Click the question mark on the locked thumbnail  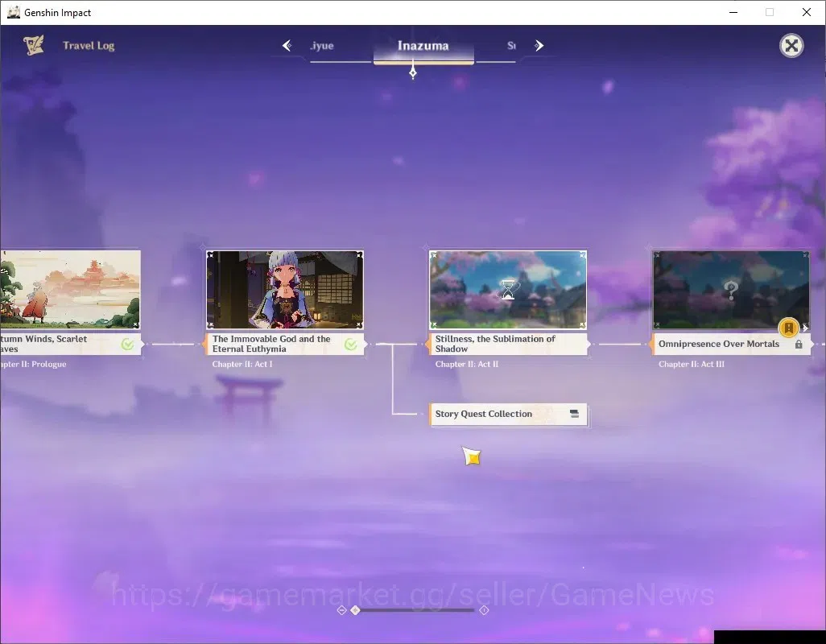[x=731, y=290]
